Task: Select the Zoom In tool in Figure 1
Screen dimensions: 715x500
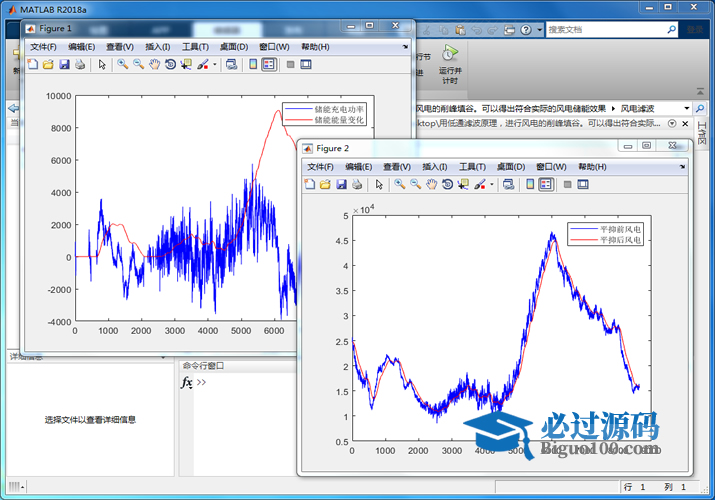Action: pyautogui.click(x=122, y=65)
